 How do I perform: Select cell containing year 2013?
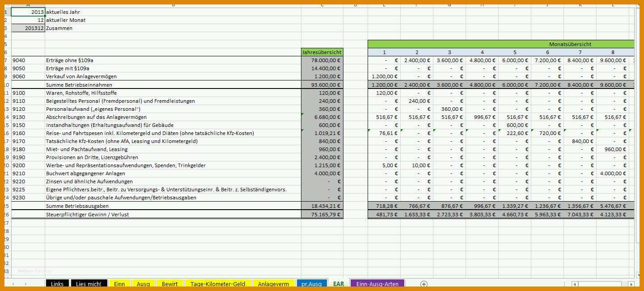tap(28, 12)
